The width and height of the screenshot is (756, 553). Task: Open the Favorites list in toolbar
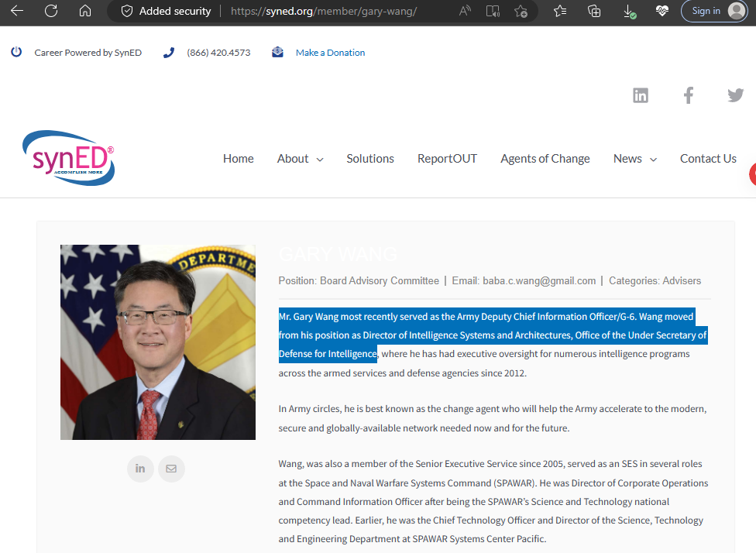point(560,11)
